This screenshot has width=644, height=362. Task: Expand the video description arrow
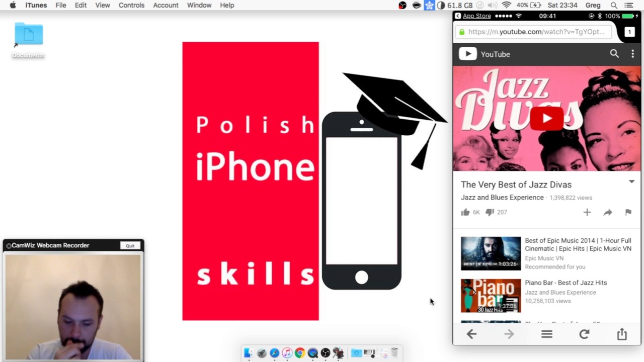631,182
